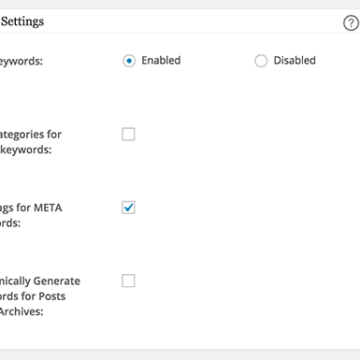The height and width of the screenshot is (360, 360).
Task: Enable categories for keywords checkbox
Action: click(x=128, y=134)
